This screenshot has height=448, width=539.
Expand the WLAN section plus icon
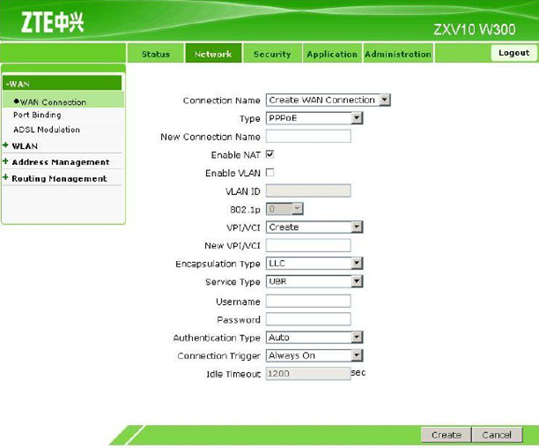click(6, 145)
